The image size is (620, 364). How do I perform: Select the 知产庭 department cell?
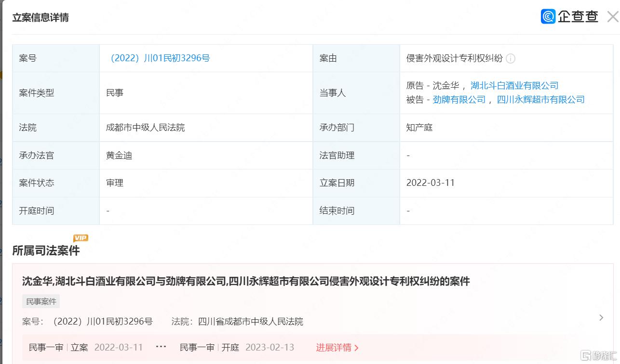[x=506, y=128]
